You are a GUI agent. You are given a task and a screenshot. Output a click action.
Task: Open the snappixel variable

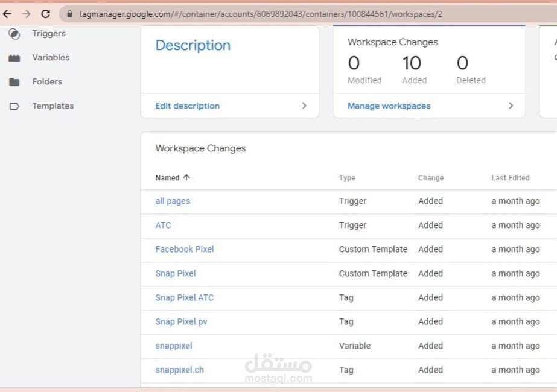click(174, 346)
